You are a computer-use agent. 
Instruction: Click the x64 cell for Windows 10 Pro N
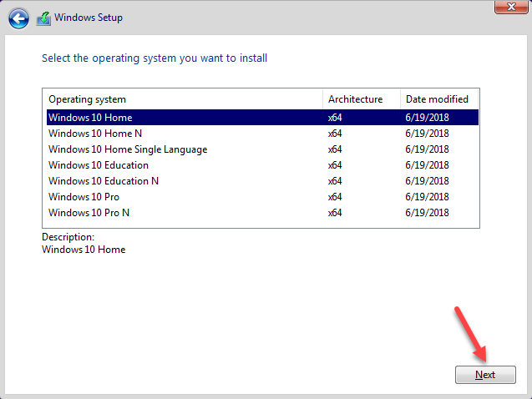[x=335, y=213]
